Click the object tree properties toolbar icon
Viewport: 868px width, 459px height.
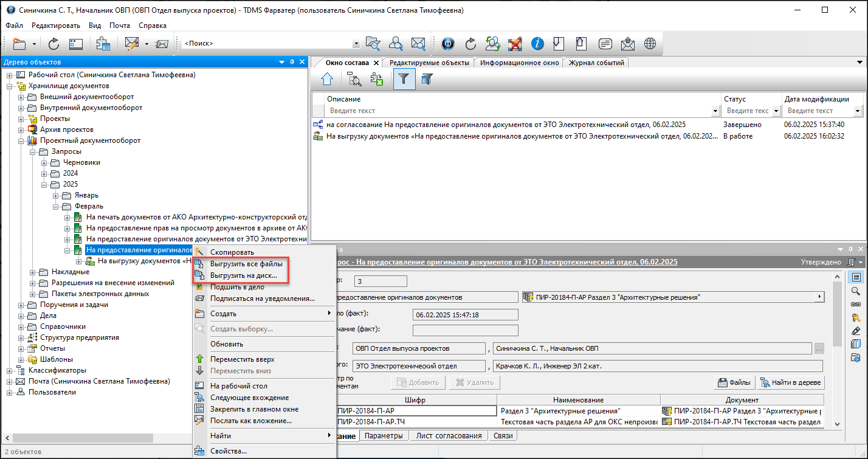coord(103,44)
